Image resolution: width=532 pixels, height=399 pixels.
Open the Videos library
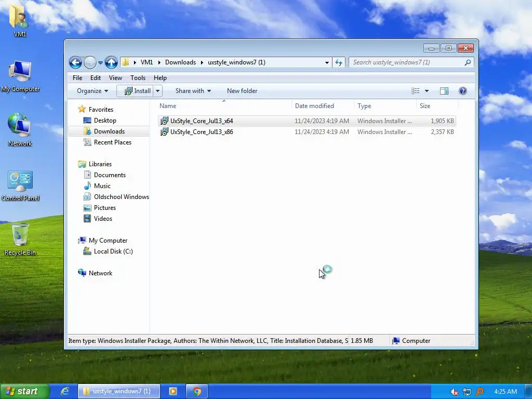coord(103,219)
